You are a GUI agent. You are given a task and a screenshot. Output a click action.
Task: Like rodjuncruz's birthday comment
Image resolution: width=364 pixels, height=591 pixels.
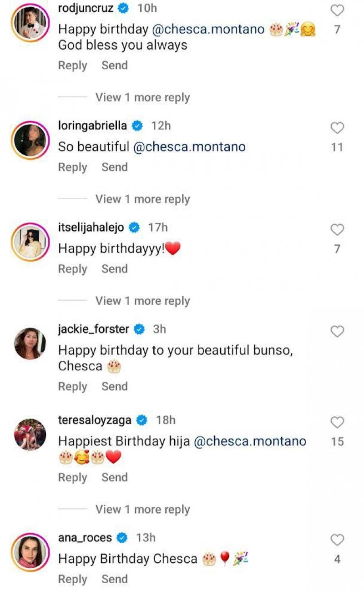point(337,10)
